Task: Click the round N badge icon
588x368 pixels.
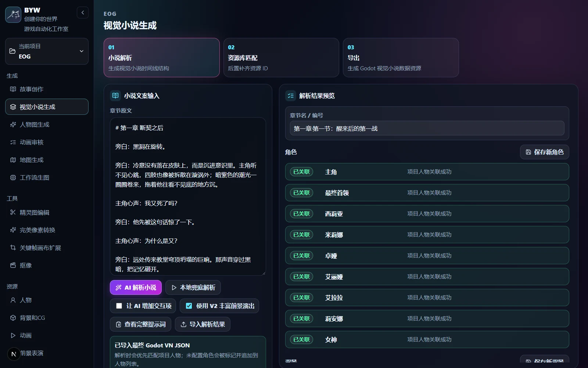Action: coord(14,354)
